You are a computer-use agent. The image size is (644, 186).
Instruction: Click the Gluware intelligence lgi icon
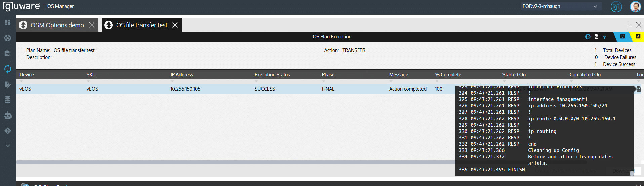616,7
